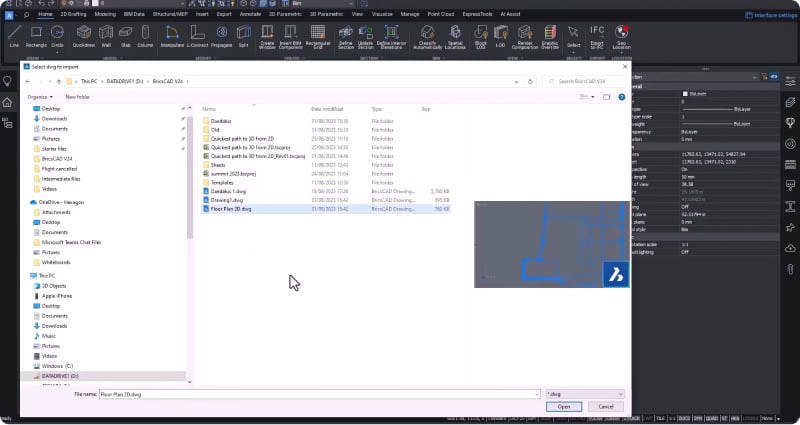Switch to the Structural/MEP ribbon tab
The image size is (800, 425).
tap(170, 14)
